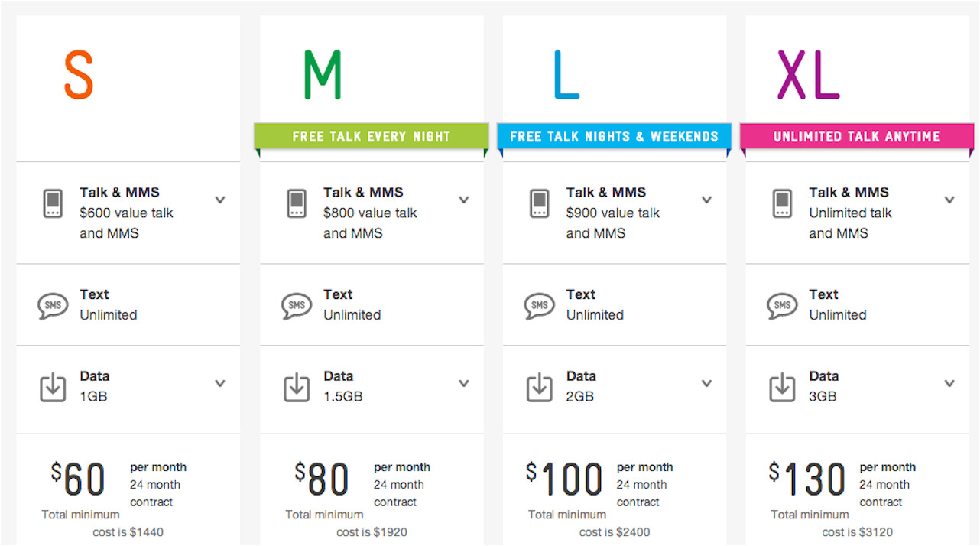Expand Data details for the M plan

pyautogui.click(x=463, y=382)
